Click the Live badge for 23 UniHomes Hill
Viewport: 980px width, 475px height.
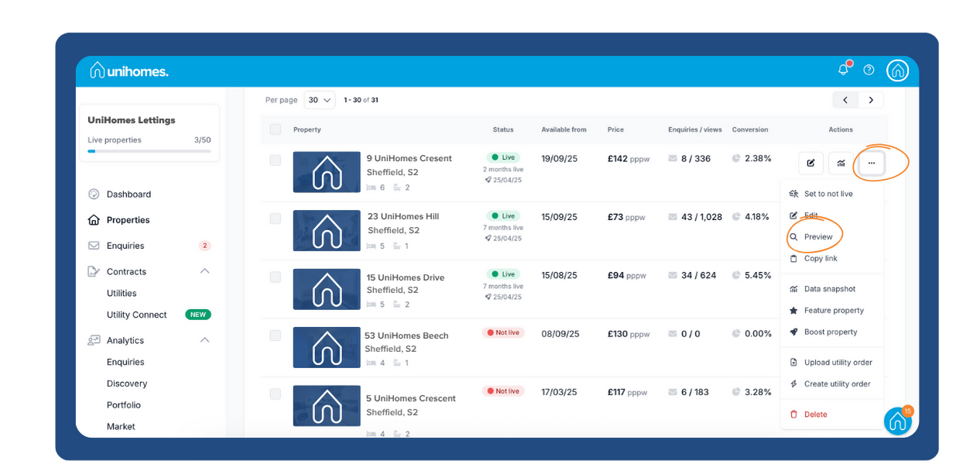coord(503,216)
